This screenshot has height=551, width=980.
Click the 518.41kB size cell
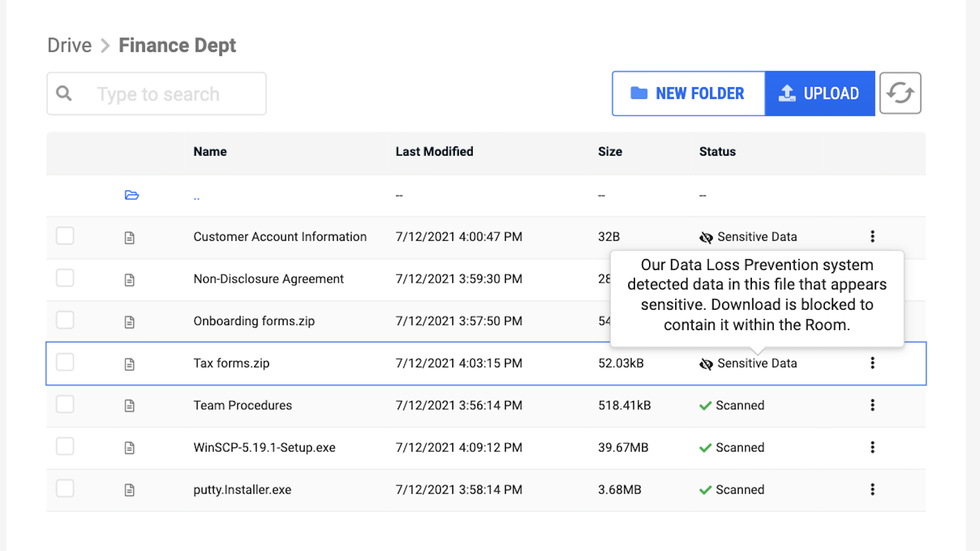(x=624, y=406)
